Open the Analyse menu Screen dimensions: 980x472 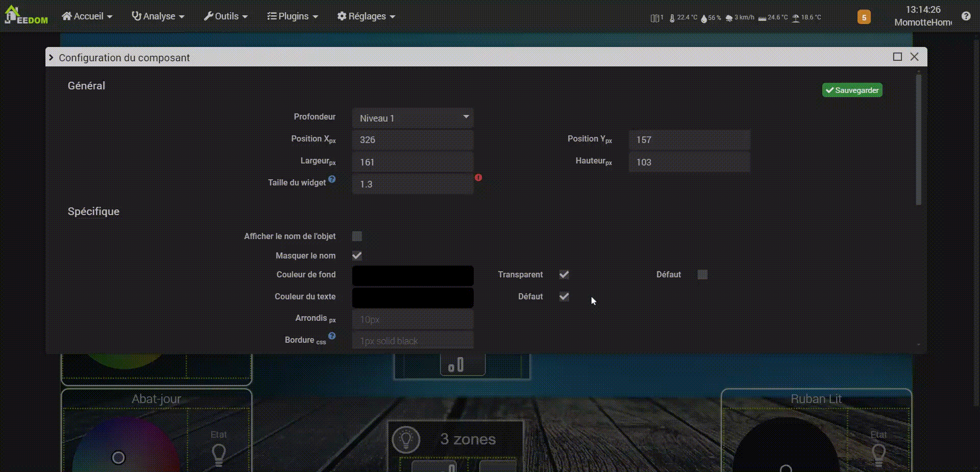click(158, 16)
